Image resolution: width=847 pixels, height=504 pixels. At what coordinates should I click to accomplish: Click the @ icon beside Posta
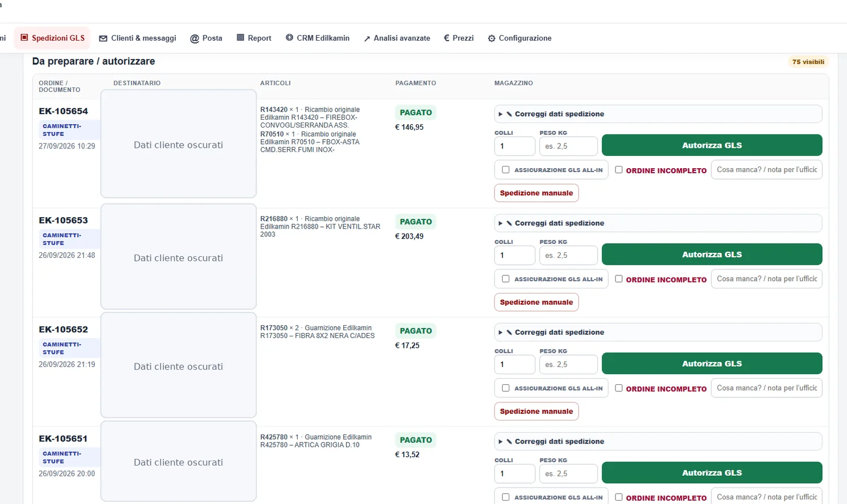[195, 38]
